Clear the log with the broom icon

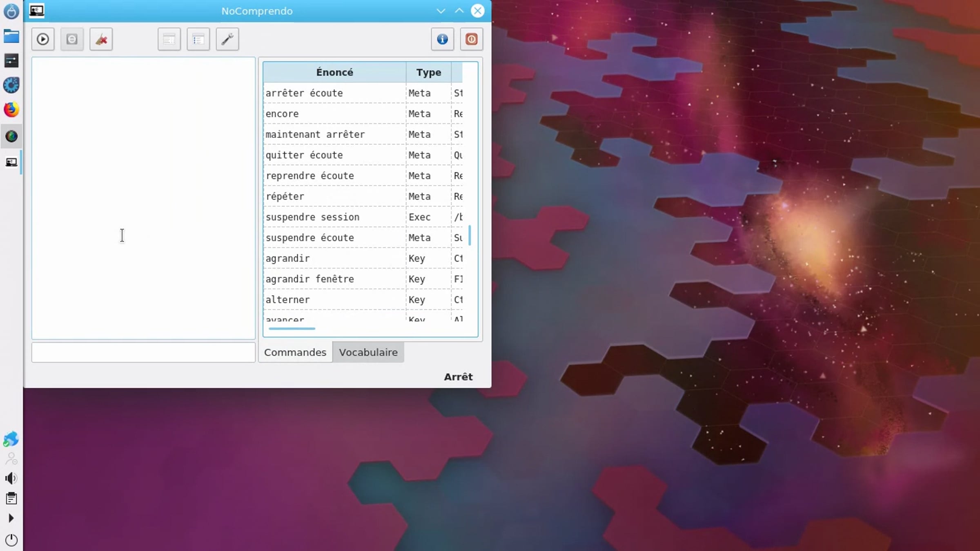coord(101,39)
